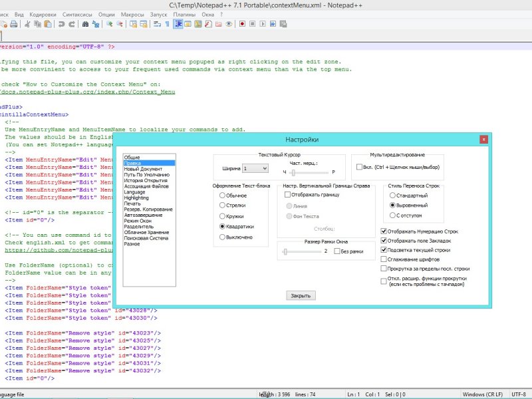The height and width of the screenshot is (399, 532).
Task: Show all characters with pilcrow icon
Action: 168,24
